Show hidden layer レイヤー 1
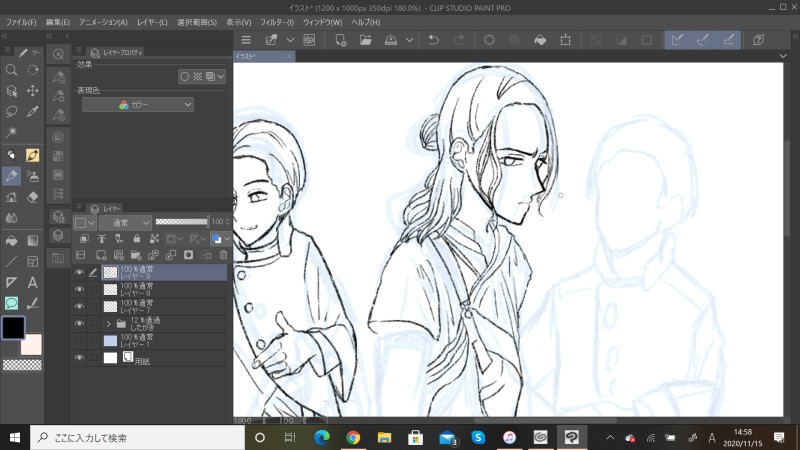This screenshot has width=800, height=450. [79, 340]
